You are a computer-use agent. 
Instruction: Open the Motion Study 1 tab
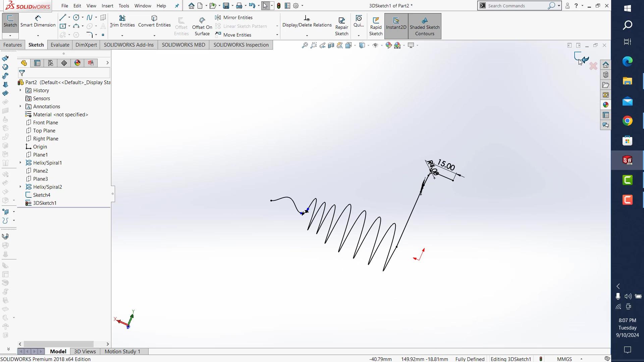pyautogui.click(x=122, y=351)
